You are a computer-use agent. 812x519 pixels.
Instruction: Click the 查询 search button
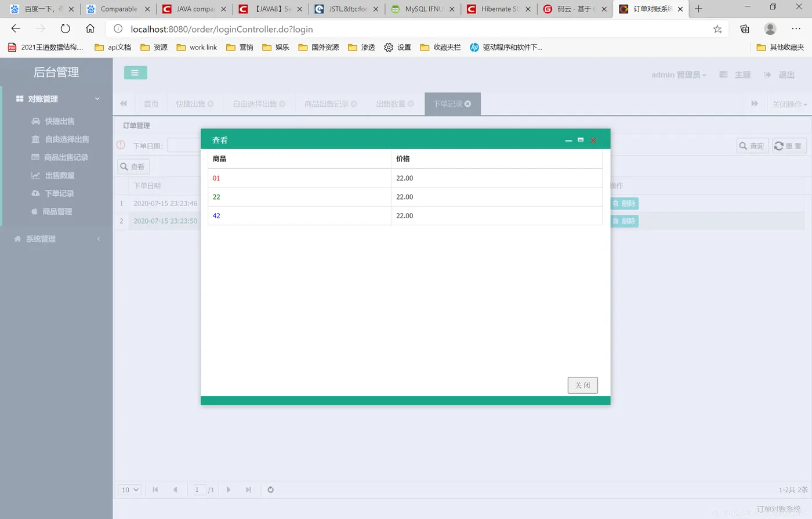(x=752, y=146)
